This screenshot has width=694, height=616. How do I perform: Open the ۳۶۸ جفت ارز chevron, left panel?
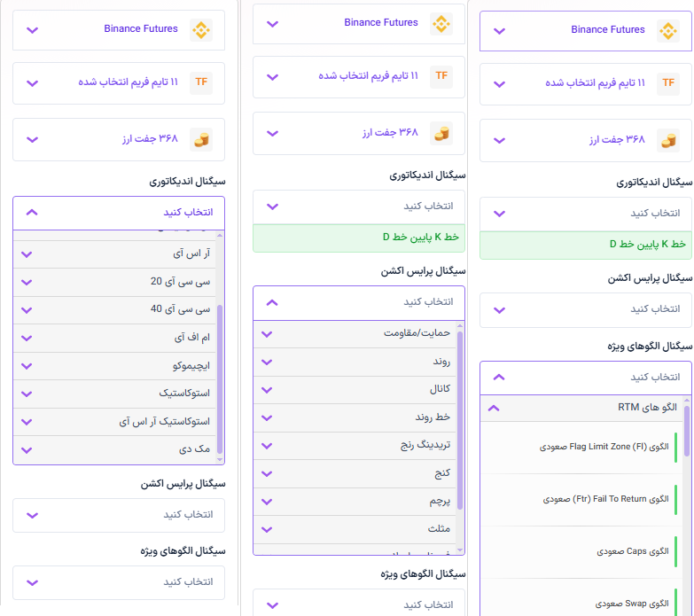32,139
